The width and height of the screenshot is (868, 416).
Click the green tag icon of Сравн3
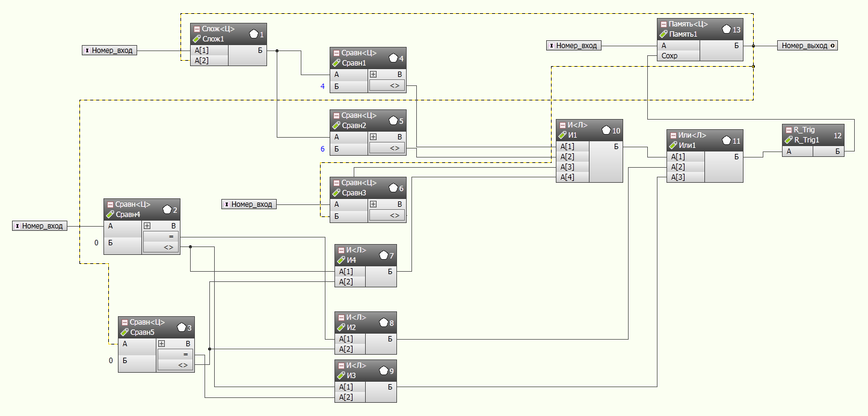(336, 192)
